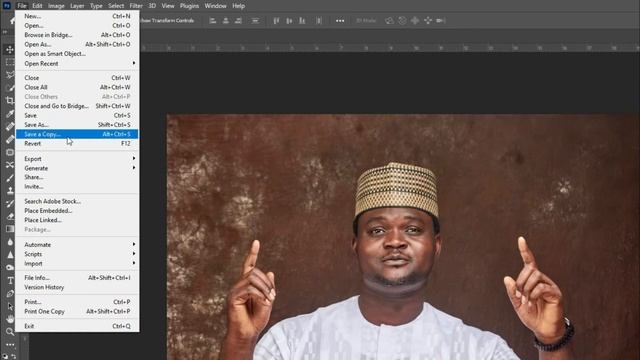This screenshot has height=360, width=640.
Task: Choose New... from the File menu
Action: [77, 16]
